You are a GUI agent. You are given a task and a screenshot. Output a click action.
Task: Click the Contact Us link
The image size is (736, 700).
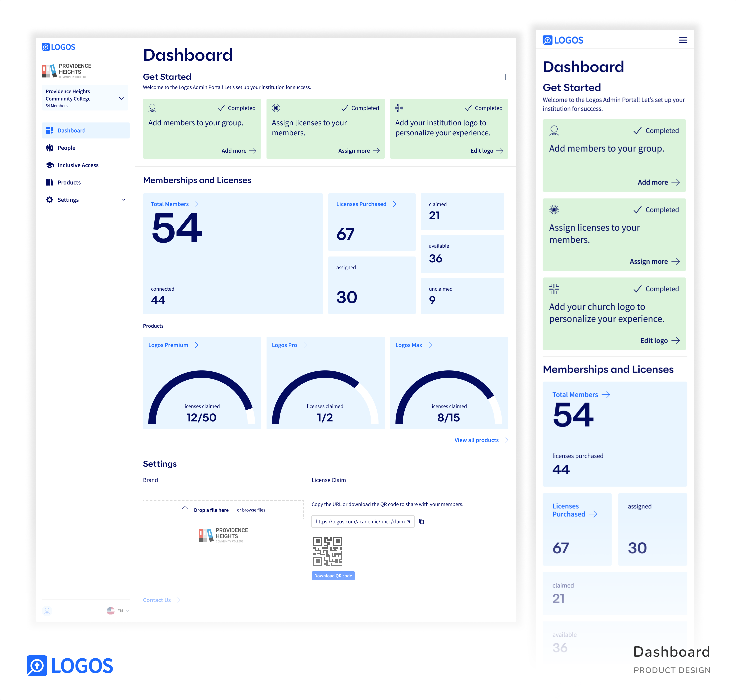[162, 600]
